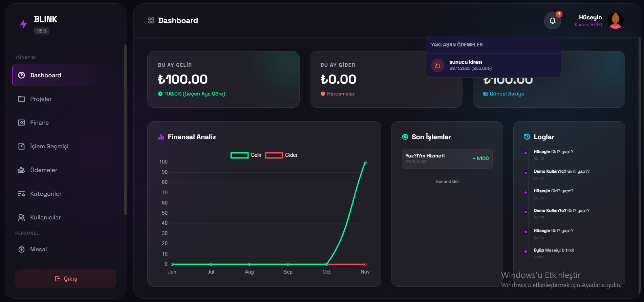Select the Kullanıcılar users icon
The height and width of the screenshot is (302, 644).
pos(21,217)
